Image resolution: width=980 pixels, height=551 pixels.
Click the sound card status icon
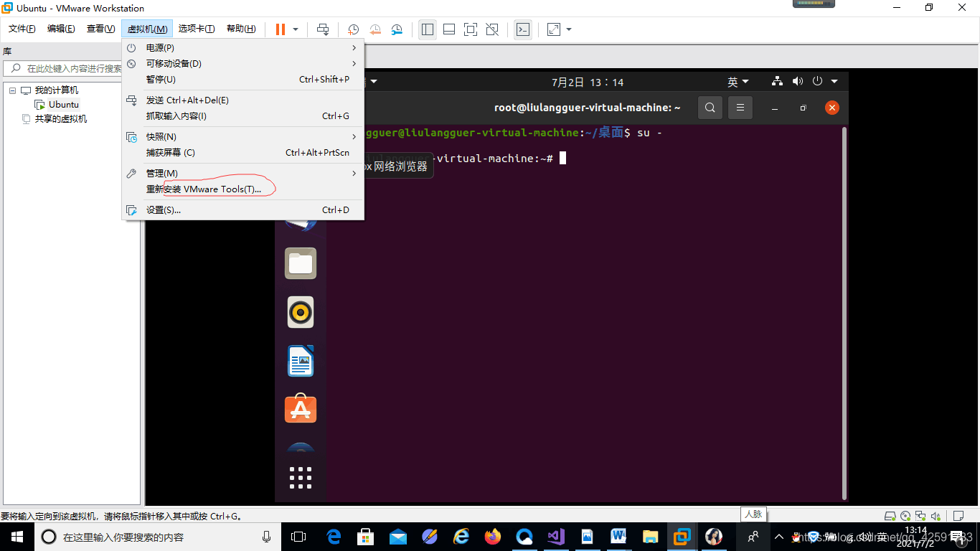[x=935, y=516]
